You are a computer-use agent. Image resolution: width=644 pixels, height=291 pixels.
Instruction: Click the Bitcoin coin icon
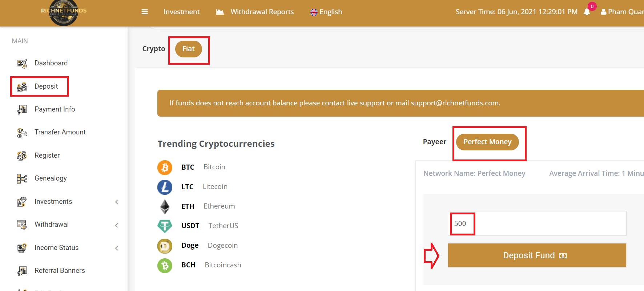coord(165,167)
